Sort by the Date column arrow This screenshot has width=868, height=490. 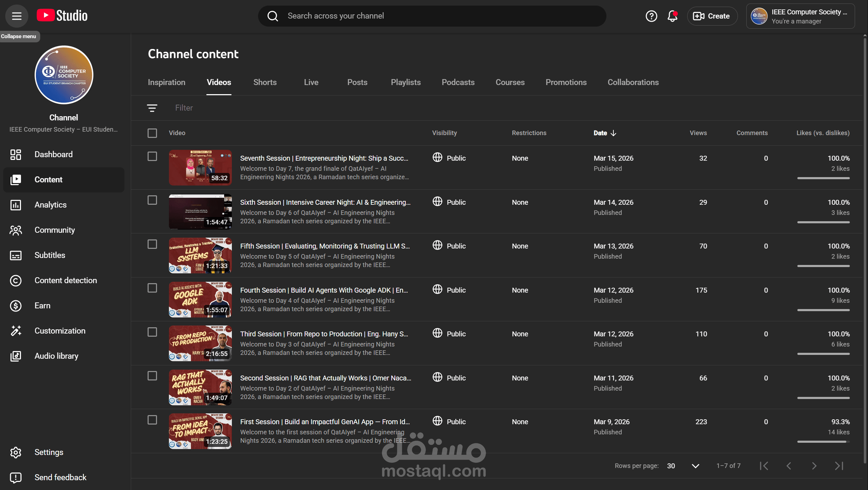(613, 133)
